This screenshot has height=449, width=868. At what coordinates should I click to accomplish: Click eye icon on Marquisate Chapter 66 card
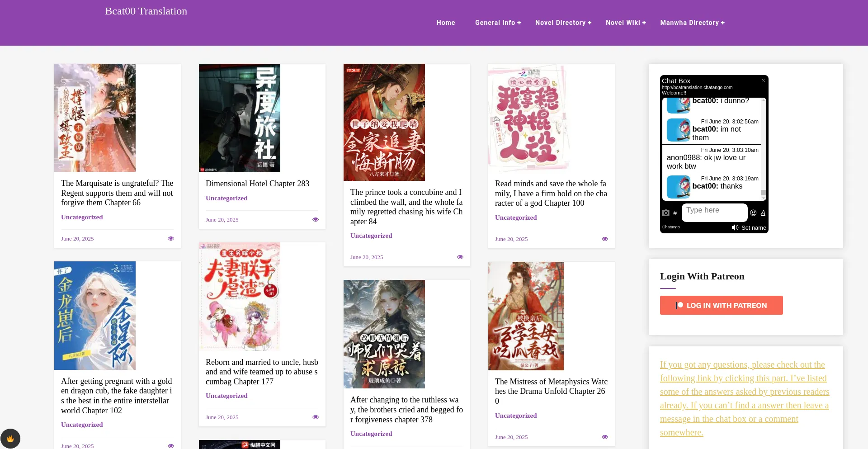[x=171, y=239]
